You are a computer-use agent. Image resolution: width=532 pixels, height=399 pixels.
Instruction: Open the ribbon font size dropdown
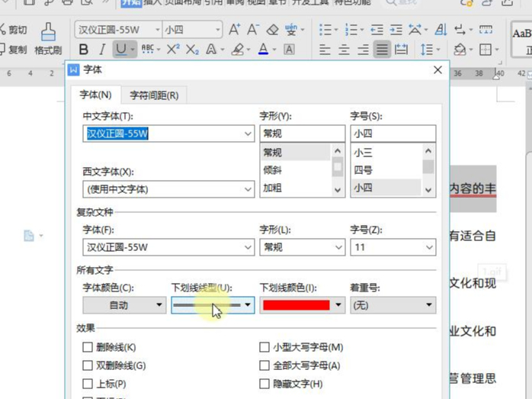[218, 30]
